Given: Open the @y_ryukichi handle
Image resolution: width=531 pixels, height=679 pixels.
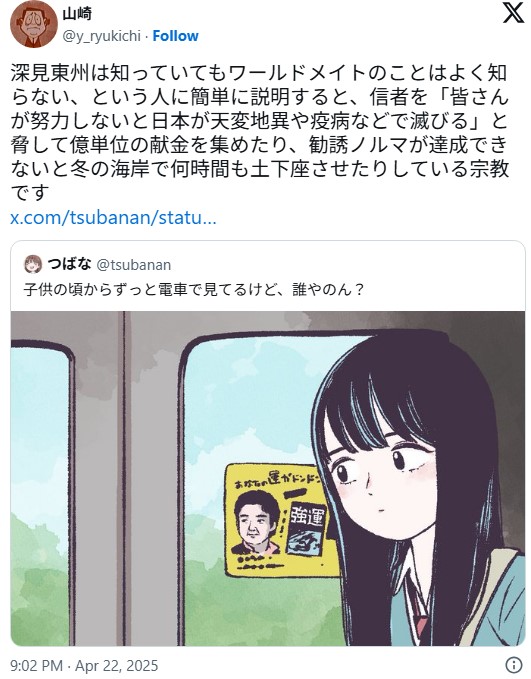Looking at the screenshot, I should (x=102, y=36).
